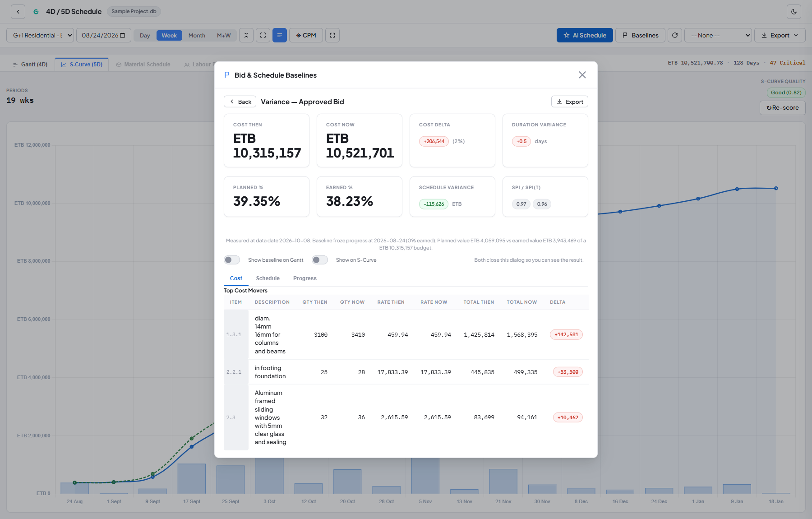Select M+W timescale option
Viewport: 812px width, 519px height.
click(x=224, y=36)
